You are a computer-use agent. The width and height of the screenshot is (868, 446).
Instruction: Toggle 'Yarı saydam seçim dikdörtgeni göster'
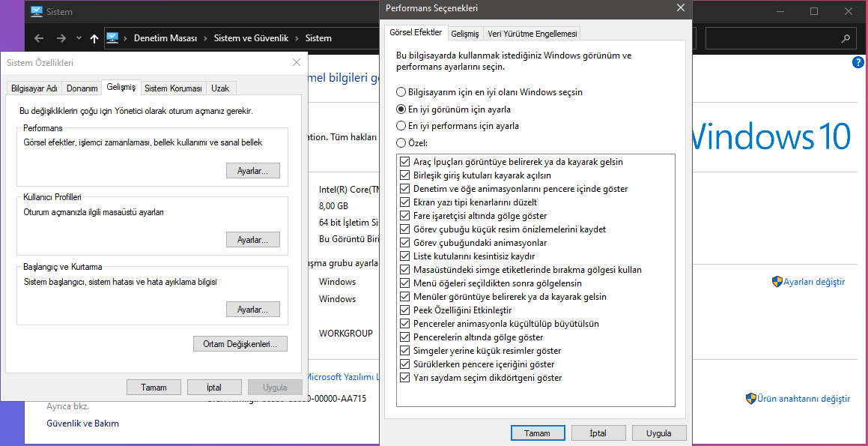403,378
